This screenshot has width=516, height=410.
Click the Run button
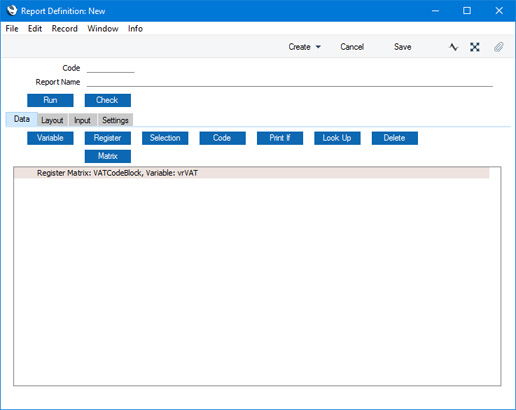click(x=50, y=100)
